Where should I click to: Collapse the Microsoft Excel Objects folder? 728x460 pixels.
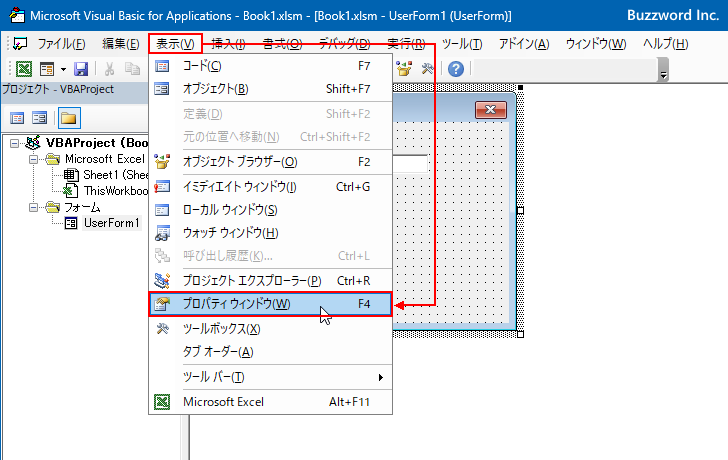point(33,160)
